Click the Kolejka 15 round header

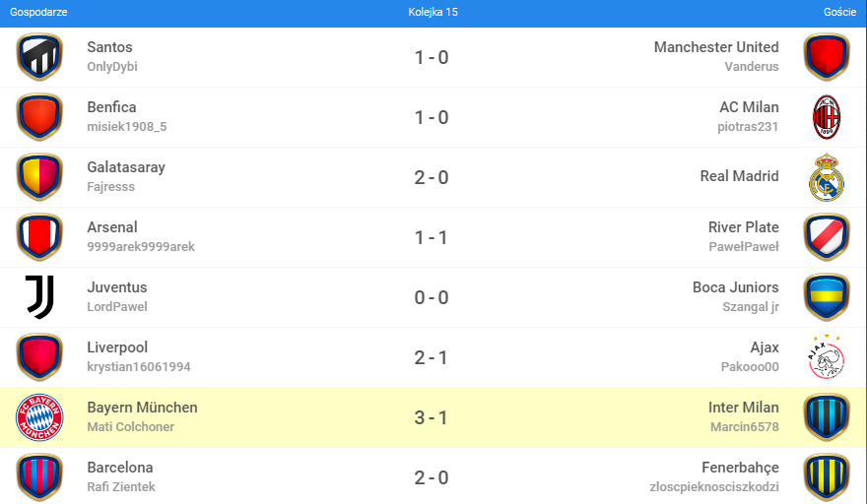click(x=433, y=12)
